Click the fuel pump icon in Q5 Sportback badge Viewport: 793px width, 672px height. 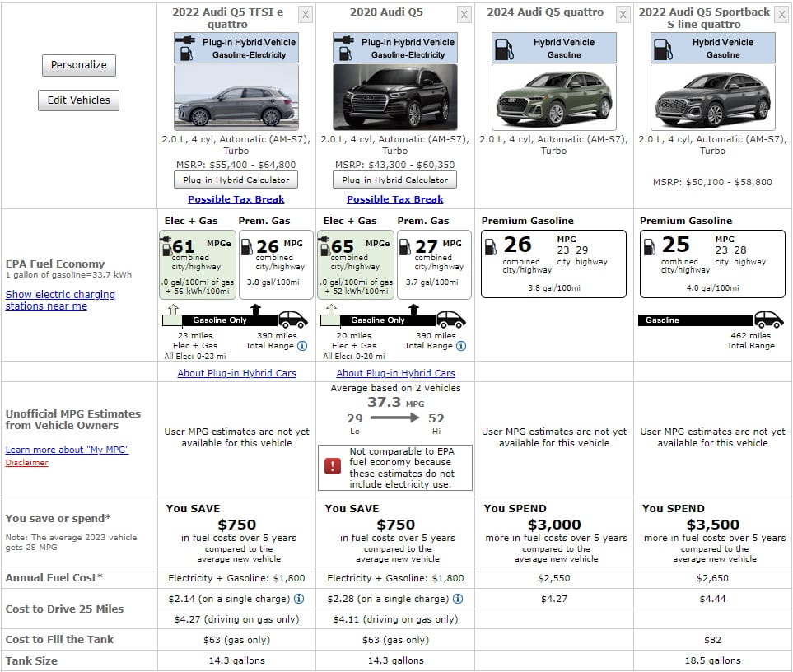(663, 49)
